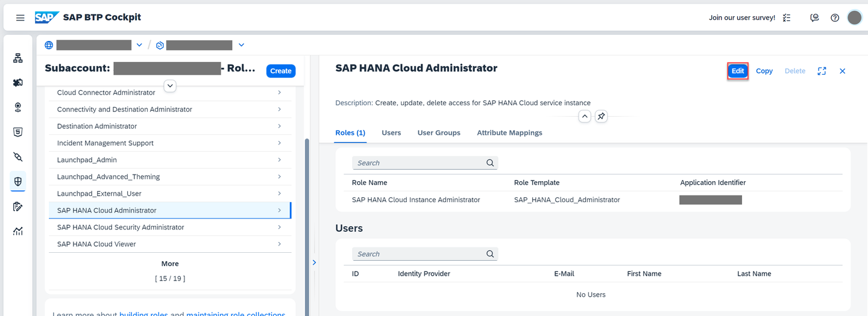This screenshot has width=868, height=316.
Task: Expand the subaccount breadcrumb dropdown
Action: 241,45
